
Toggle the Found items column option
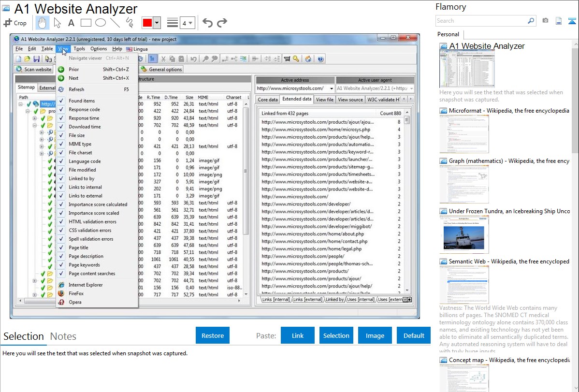click(98, 101)
